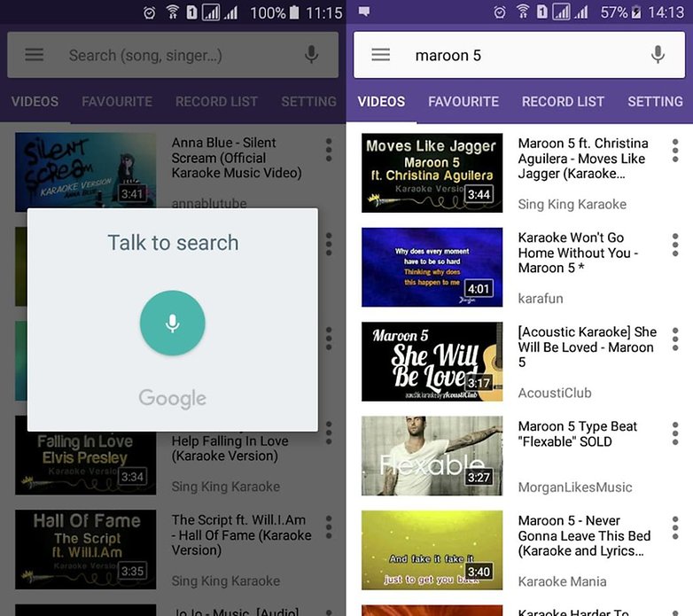Switch to RECORD LIST tab on left screen

216,102
